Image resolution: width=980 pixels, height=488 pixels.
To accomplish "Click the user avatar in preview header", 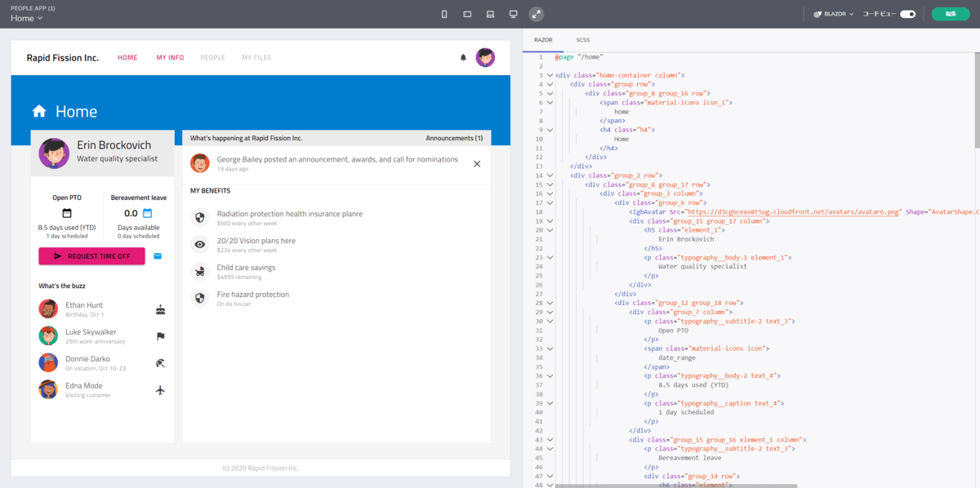I will (485, 58).
